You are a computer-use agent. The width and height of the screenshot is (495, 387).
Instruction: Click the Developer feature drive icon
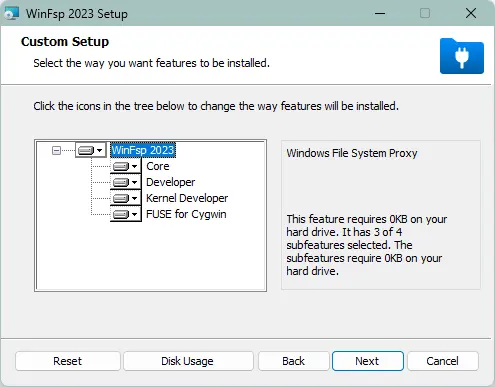[121, 182]
